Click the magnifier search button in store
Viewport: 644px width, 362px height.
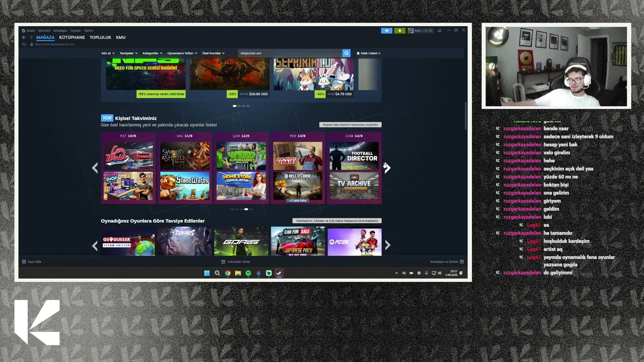pyautogui.click(x=346, y=53)
